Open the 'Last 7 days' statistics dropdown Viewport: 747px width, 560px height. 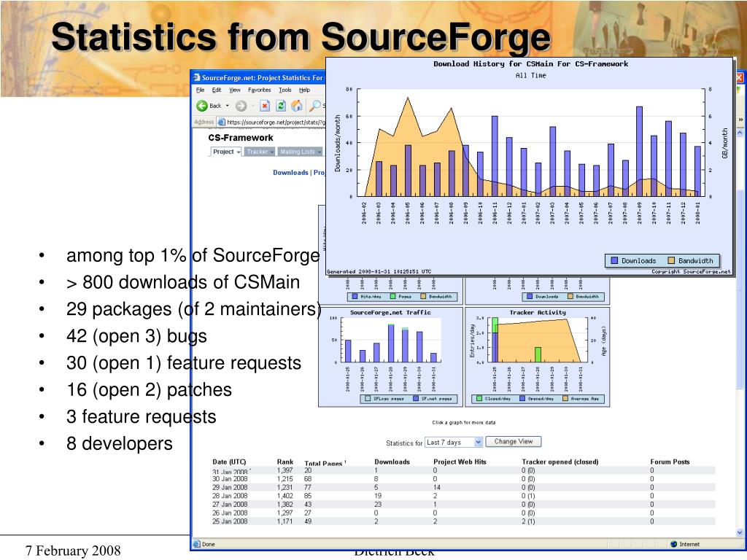454,443
